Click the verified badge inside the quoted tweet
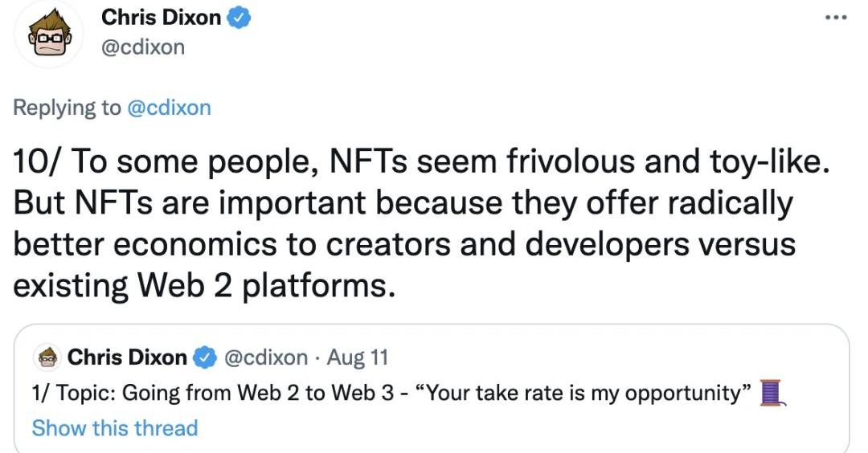 tap(206, 357)
